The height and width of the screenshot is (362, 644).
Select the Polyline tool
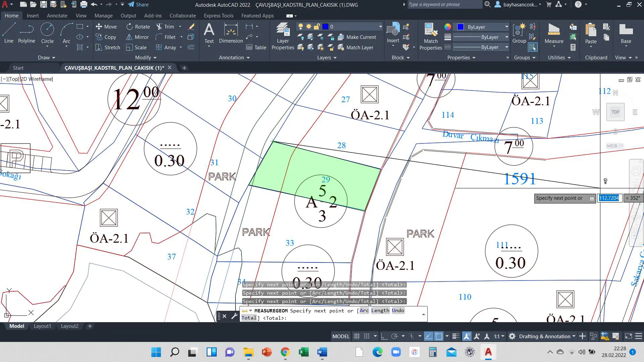point(26,33)
